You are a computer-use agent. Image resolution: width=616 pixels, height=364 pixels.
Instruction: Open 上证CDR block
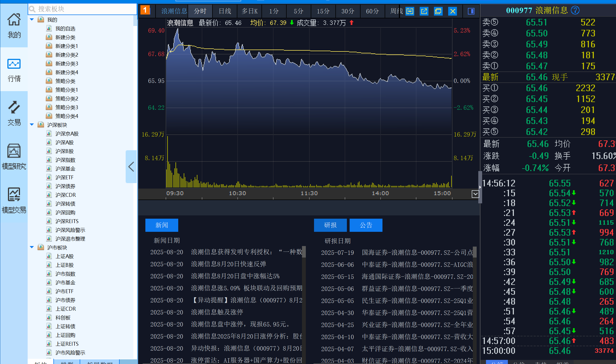(65, 309)
